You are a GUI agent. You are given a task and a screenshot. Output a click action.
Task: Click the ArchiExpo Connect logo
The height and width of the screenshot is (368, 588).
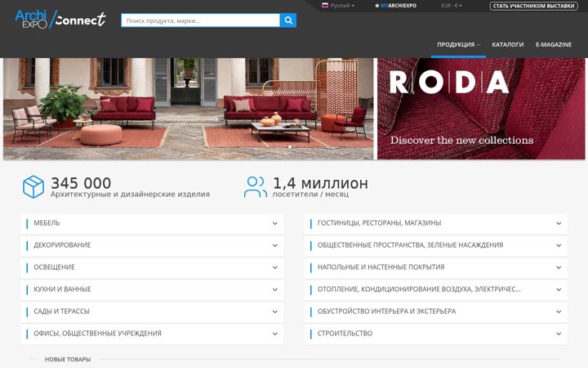[x=60, y=20]
